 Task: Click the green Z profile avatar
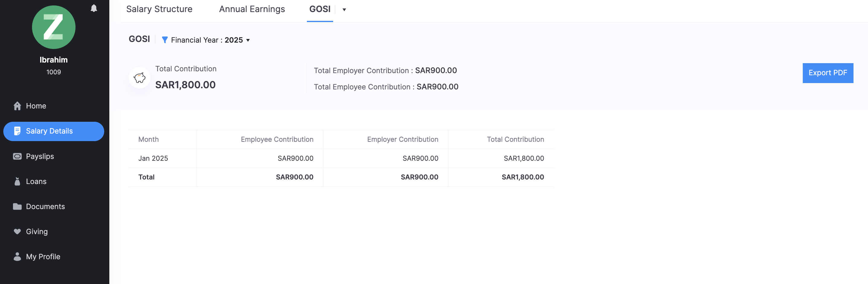(x=53, y=27)
